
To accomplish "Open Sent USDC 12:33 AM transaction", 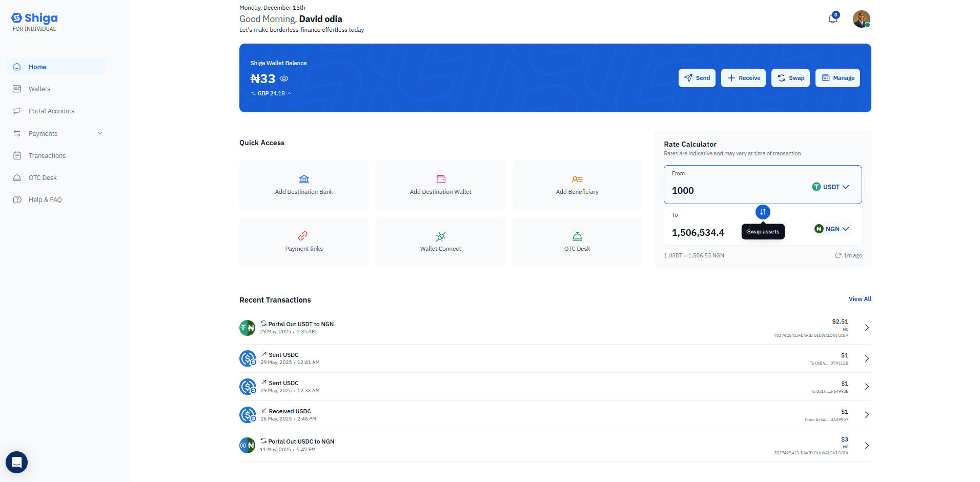I will pyautogui.click(x=555, y=387).
